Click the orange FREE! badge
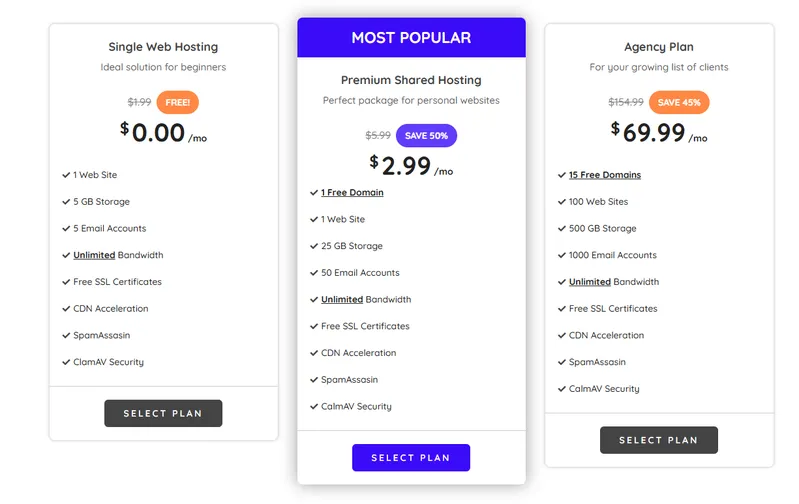The height and width of the screenshot is (504, 799). (178, 102)
